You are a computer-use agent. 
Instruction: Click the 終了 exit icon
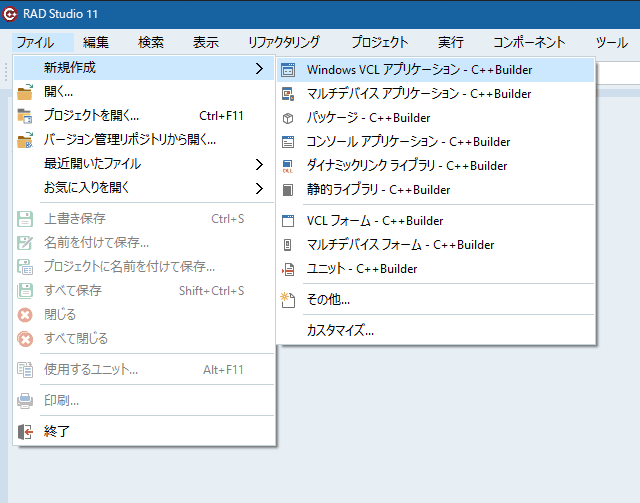[26, 432]
